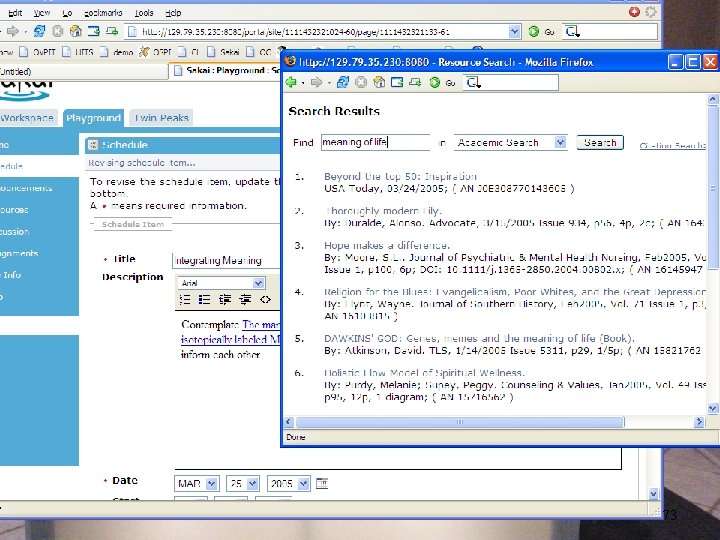Click the Find text field
This screenshot has width=720, height=540.
(x=375, y=142)
